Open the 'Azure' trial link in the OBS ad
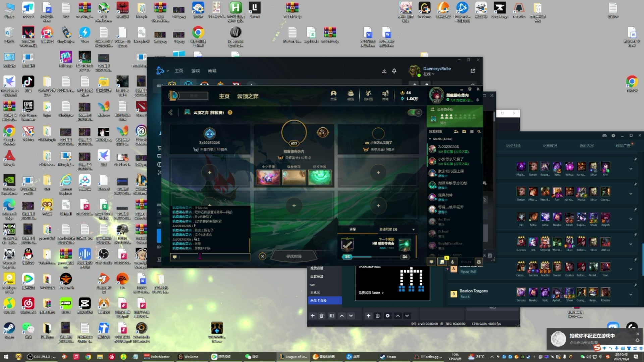The height and width of the screenshot is (362, 644). point(371,293)
